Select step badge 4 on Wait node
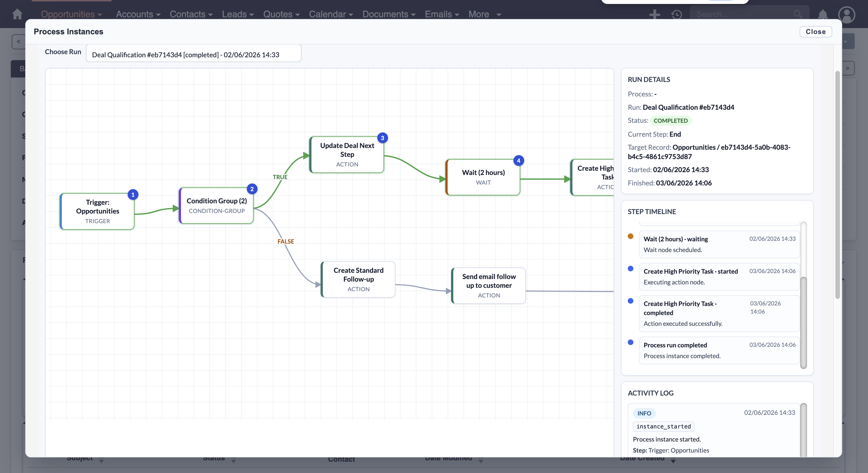The width and height of the screenshot is (868, 473). point(519,161)
